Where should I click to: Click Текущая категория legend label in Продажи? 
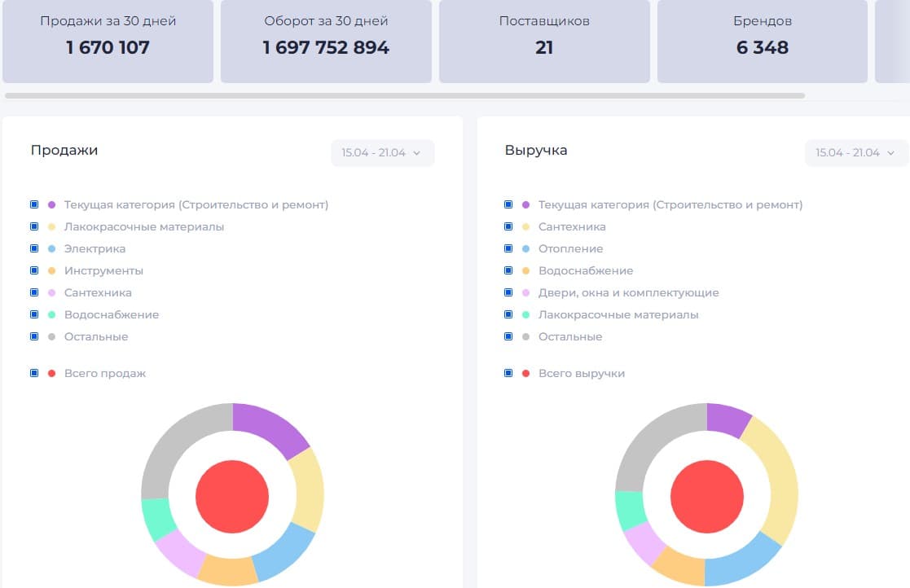[x=196, y=204]
